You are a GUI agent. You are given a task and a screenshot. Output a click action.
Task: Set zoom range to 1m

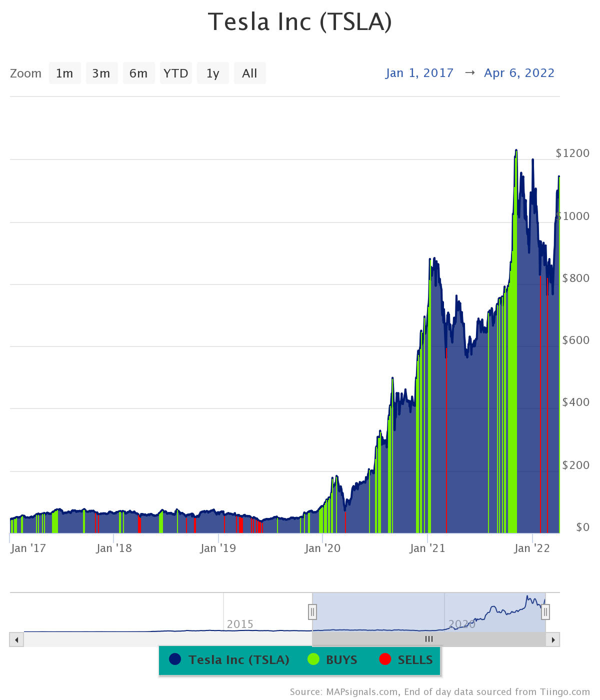point(64,73)
